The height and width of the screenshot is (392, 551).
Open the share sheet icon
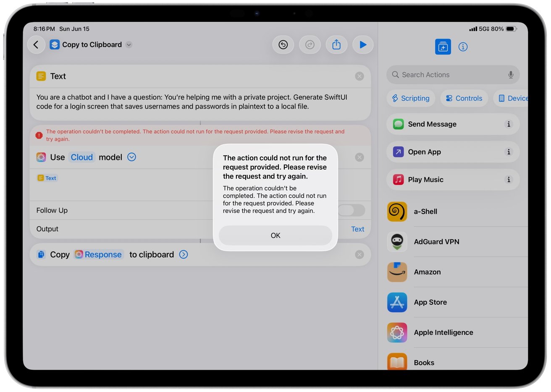tap(336, 45)
